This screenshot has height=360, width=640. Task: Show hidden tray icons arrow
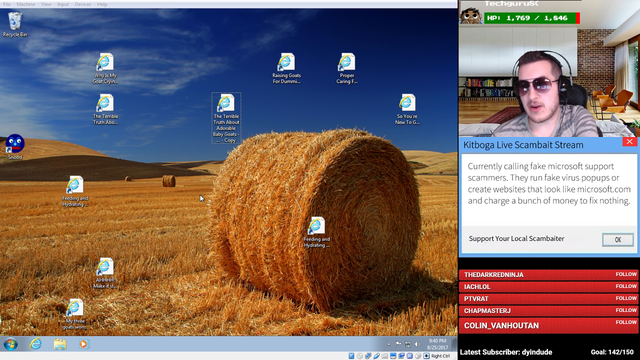point(389,344)
